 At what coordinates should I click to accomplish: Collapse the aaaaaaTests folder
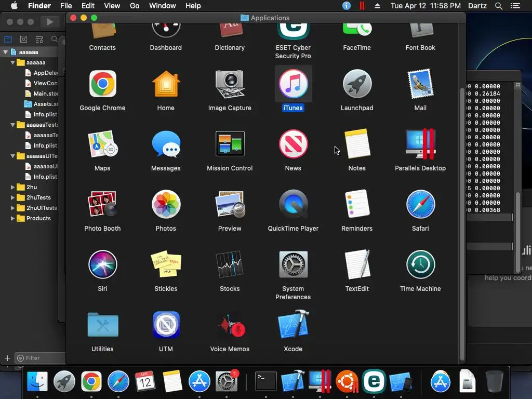click(x=12, y=125)
